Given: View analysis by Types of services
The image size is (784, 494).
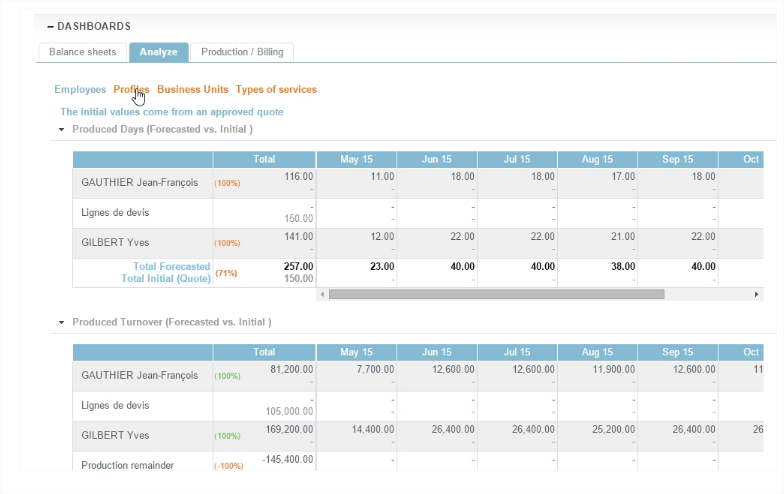Looking at the screenshot, I should tap(276, 90).
